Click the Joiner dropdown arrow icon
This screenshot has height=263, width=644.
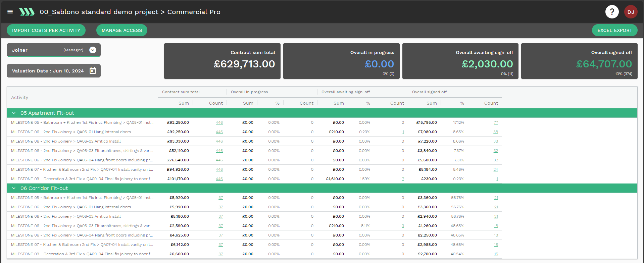tap(93, 50)
